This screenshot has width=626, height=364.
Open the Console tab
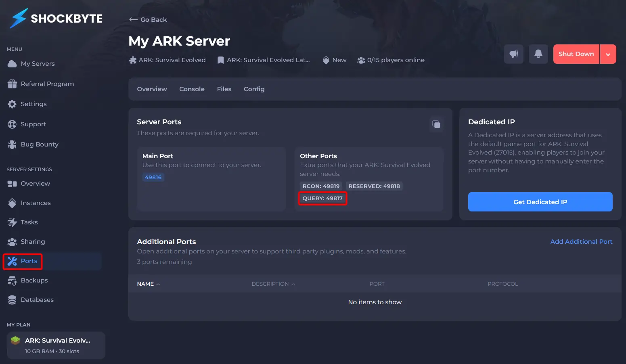tap(192, 89)
